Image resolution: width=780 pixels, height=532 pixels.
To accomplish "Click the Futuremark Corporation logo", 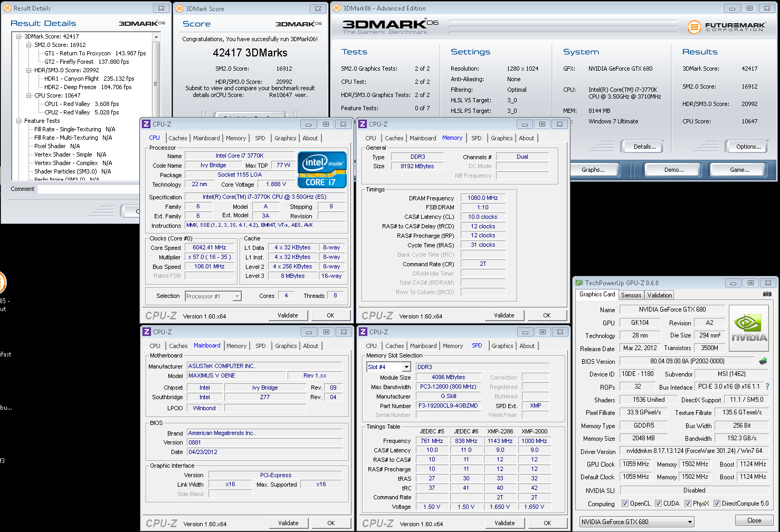I will (726, 26).
